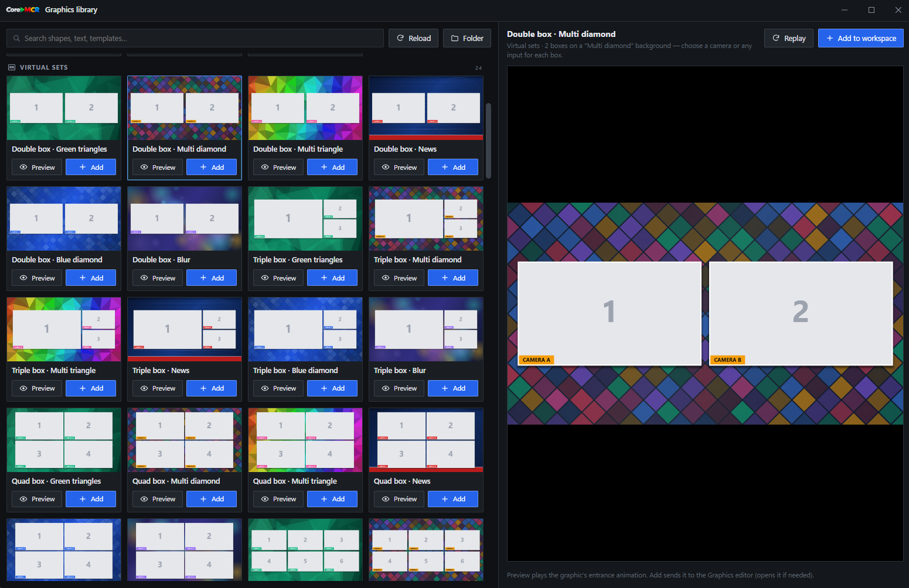Select Triple box · Green triangles thumbnail
Image resolution: width=909 pixels, height=588 pixels.
pyautogui.click(x=305, y=218)
